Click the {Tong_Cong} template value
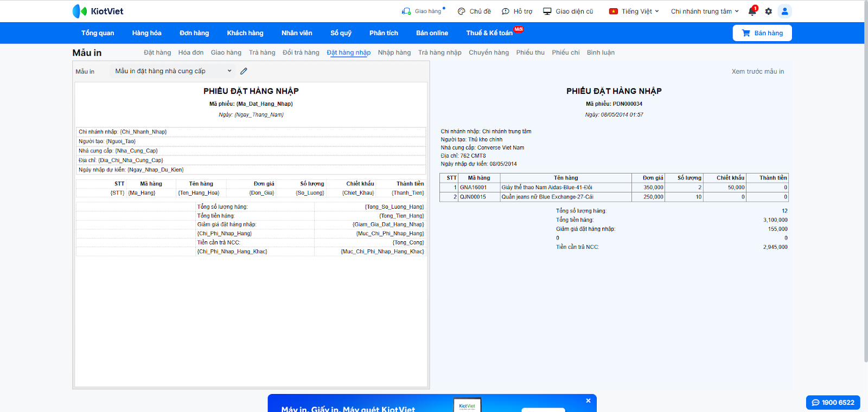Image resolution: width=868 pixels, height=412 pixels. tap(409, 243)
